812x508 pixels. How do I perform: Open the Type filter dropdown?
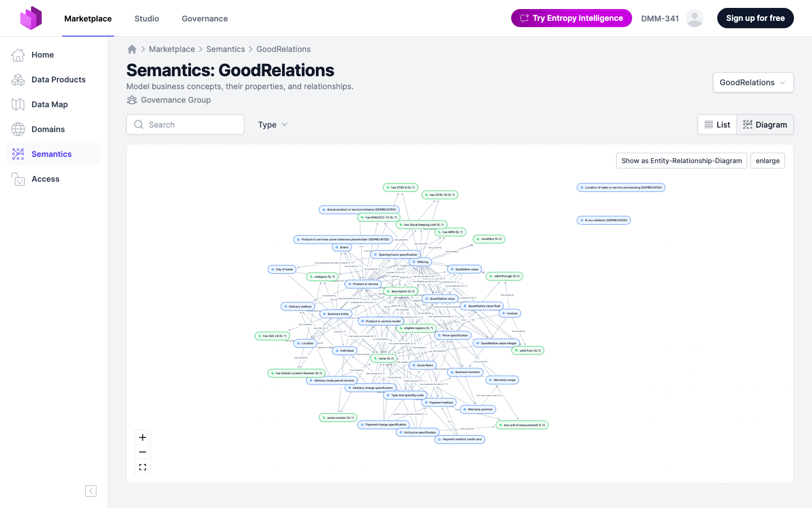272,124
